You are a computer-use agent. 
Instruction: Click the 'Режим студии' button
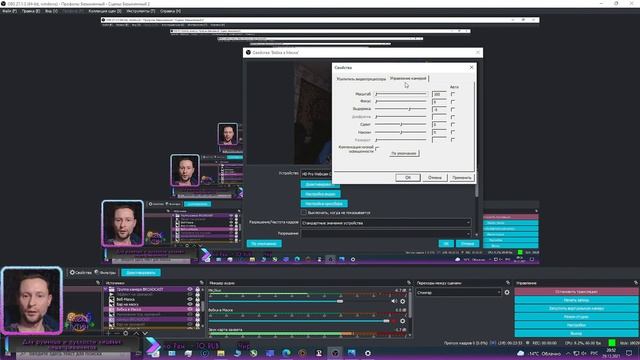(577, 317)
